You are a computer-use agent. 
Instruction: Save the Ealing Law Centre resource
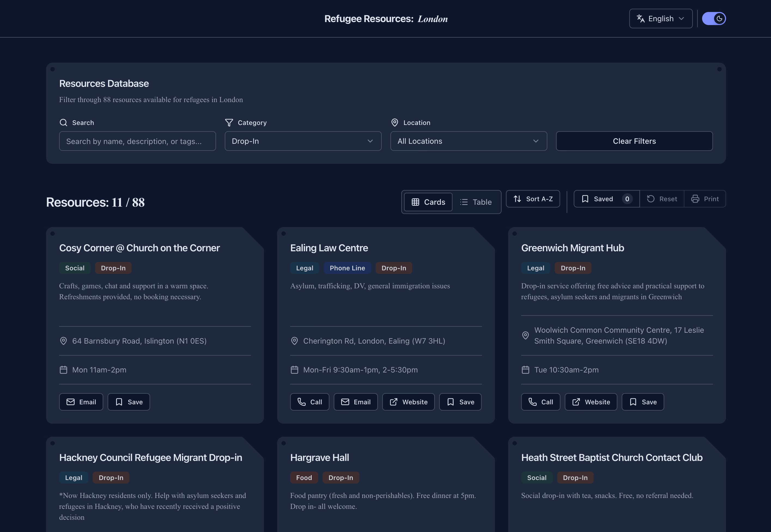[460, 402]
